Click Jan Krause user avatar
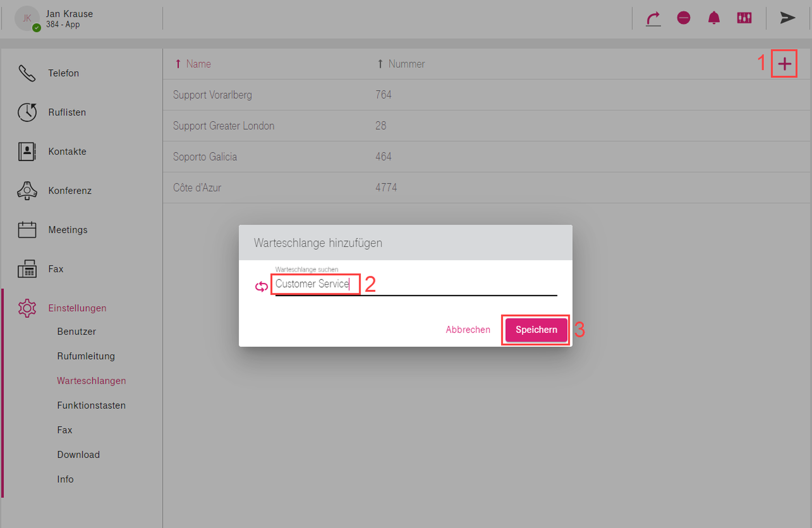This screenshot has height=528, width=812. 27,18
